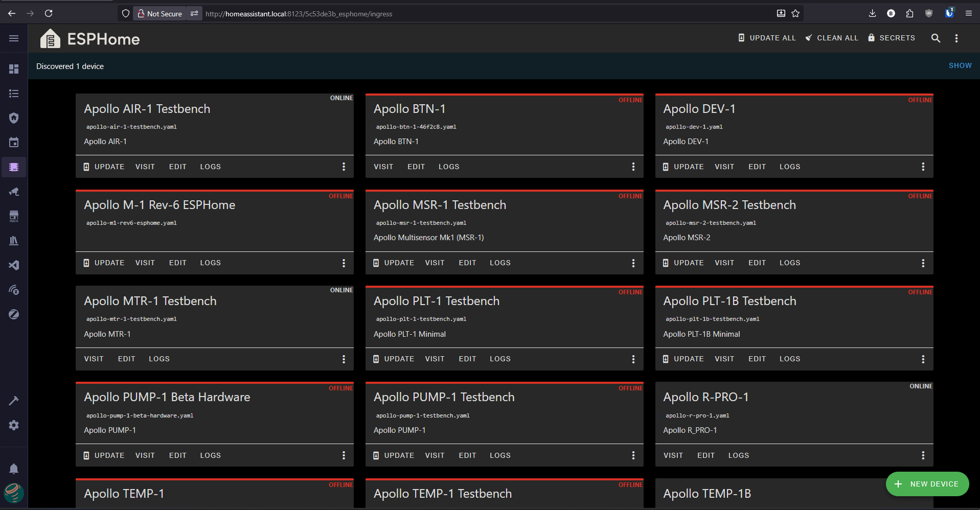Open the overview dashboard sidebar icon
980x510 pixels.
tap(14, 69)
